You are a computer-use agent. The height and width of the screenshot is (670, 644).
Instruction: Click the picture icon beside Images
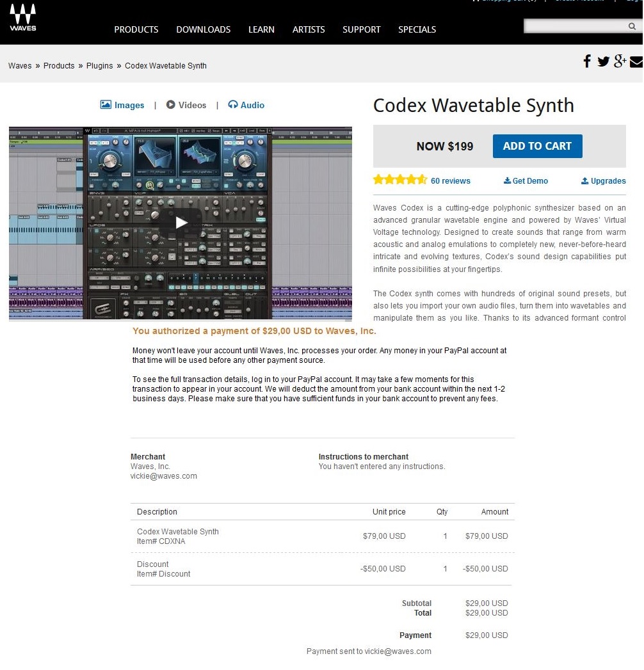[x=106, y=105]
